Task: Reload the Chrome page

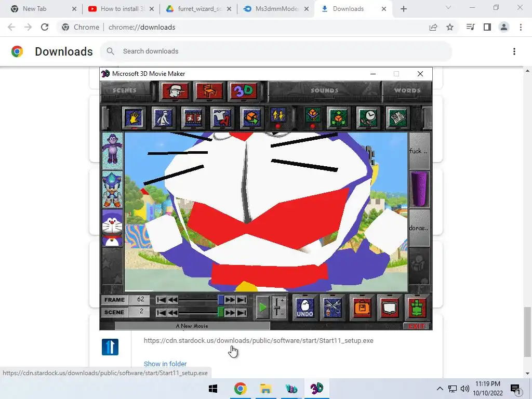Action: click(45, 27)
